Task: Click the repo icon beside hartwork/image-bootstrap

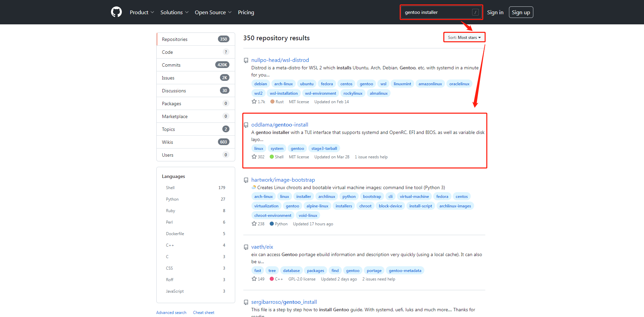Action: 246,180
